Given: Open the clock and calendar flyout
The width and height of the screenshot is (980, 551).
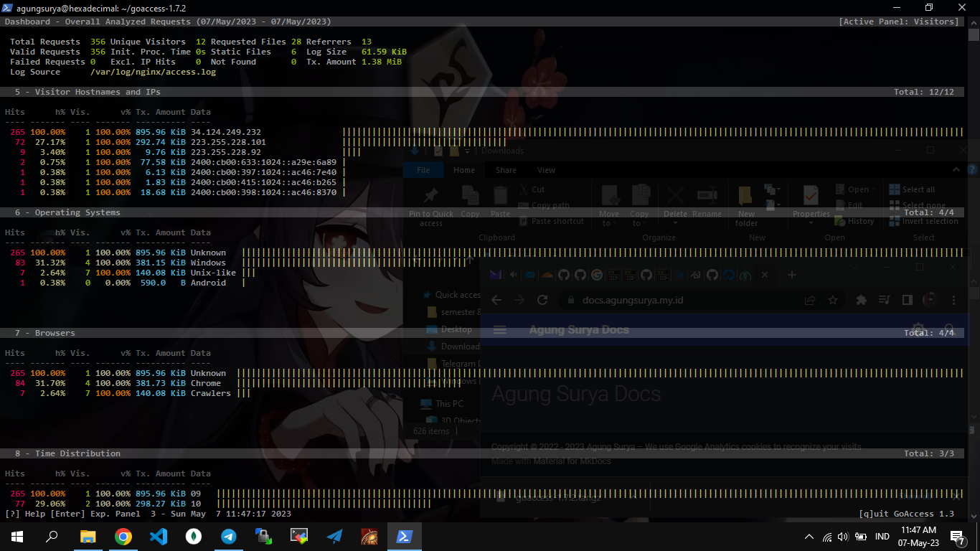Looking at the screenshot, I should pyautogui.click(x=919, y=537).
